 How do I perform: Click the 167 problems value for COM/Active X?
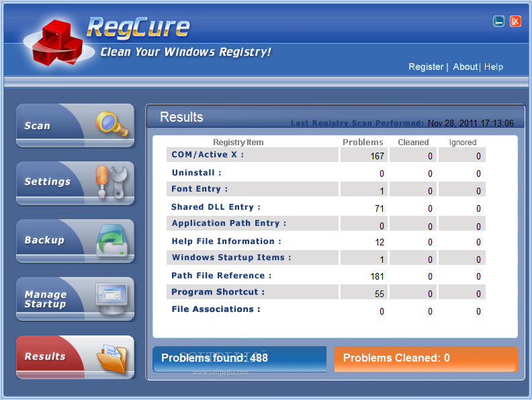click(x=378, y=156)
